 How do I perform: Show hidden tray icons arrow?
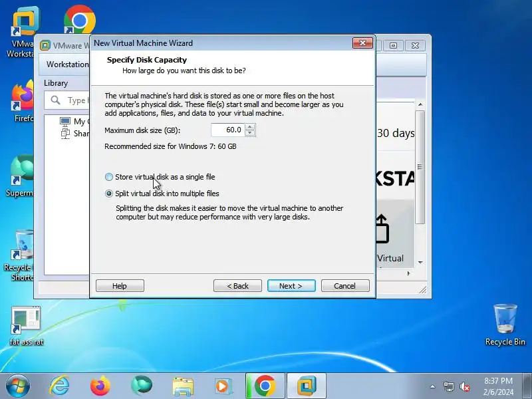coord(433,386)
